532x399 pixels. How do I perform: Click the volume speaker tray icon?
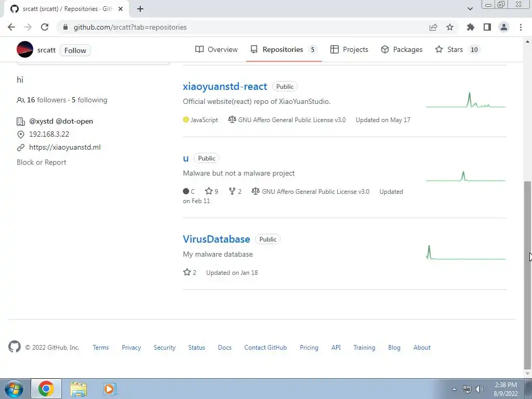[480, 389]
